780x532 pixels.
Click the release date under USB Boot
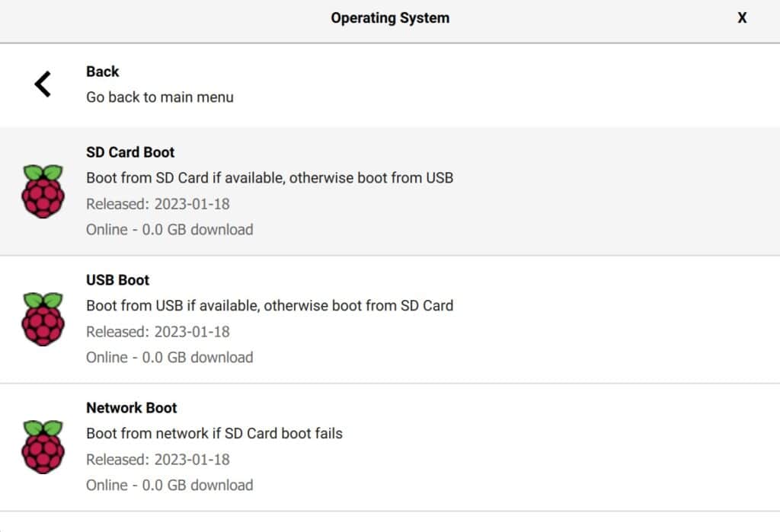point(158,332)
